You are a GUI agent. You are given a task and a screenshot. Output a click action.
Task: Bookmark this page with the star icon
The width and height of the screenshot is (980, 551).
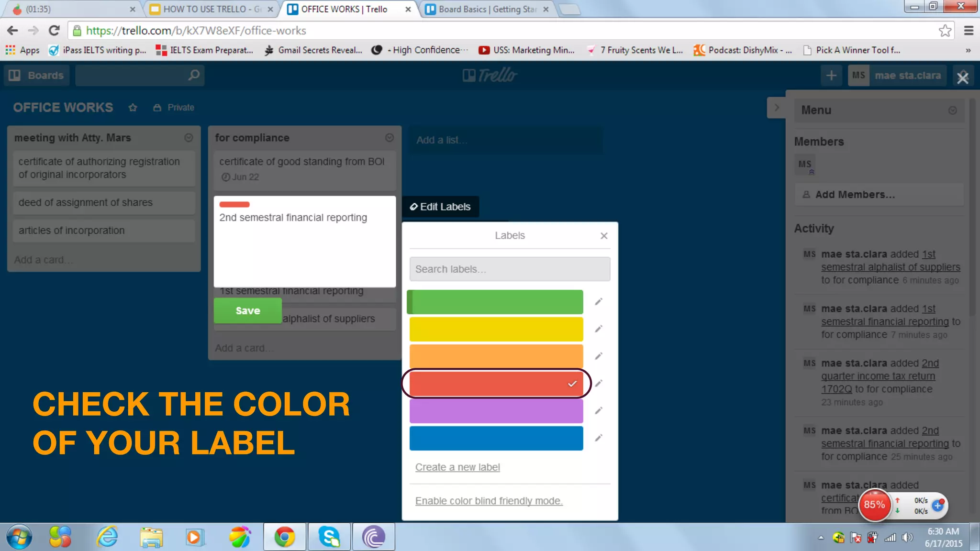945,31
